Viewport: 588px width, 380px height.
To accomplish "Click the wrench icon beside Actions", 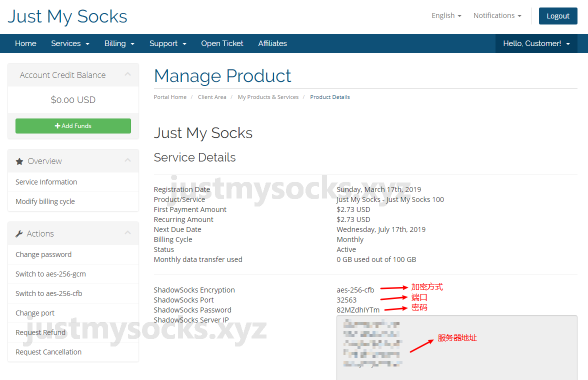I will click(x=19, y=233).
